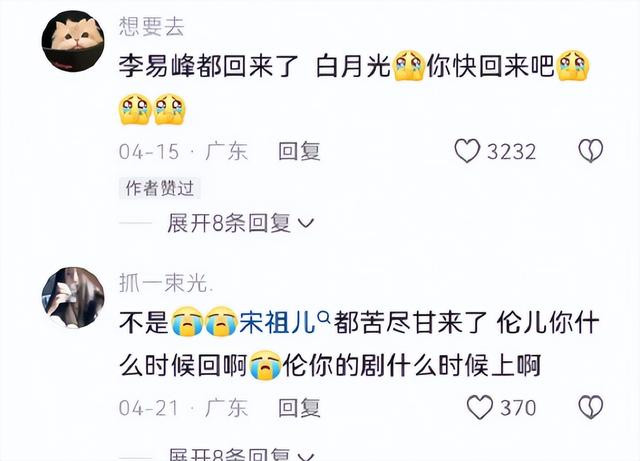Search the highlighted name 宋祖儿
The image size is (640, 461).
point(278,323)
